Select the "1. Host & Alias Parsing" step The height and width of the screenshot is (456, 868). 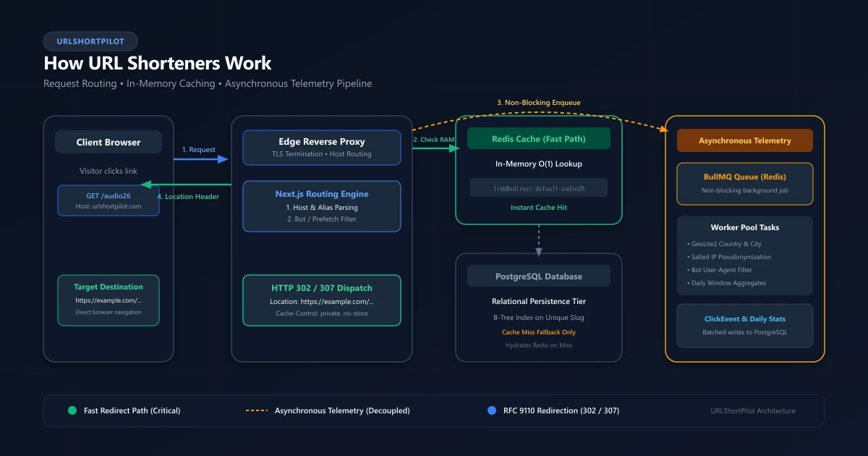tap(322, 208)
